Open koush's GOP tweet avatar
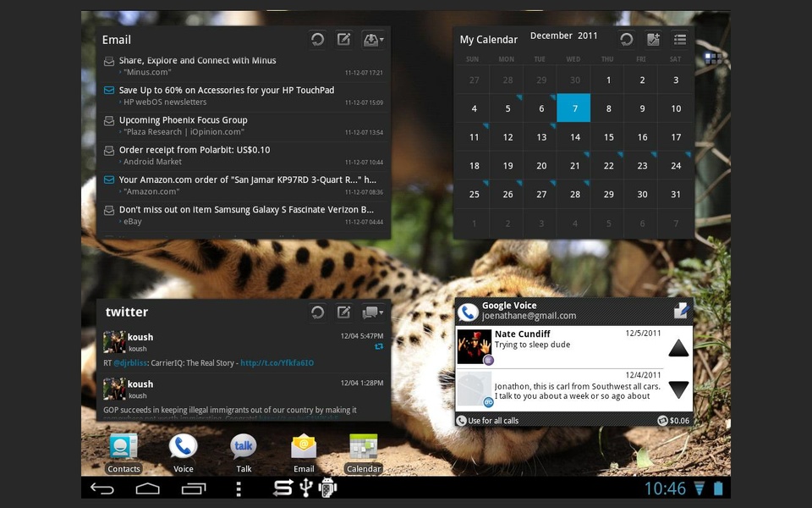This screenshot has height=508, width=812. coord(114,389)
